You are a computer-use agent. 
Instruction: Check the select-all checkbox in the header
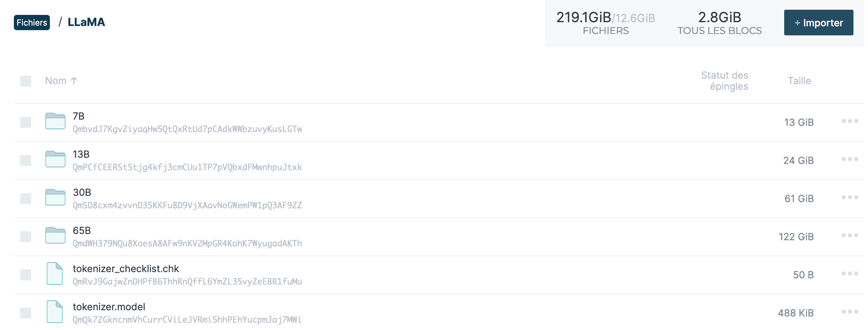[x=26, y=81]
